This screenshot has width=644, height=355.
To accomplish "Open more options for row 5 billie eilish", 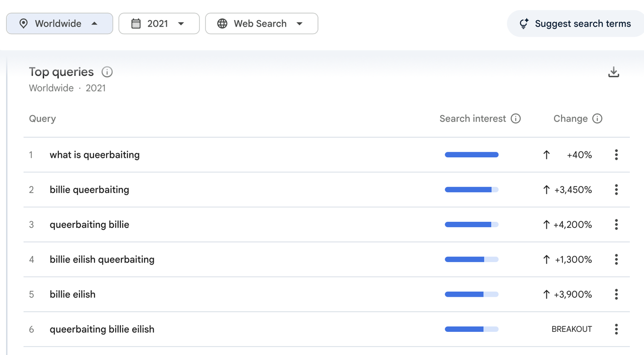I will pos(616,295).
